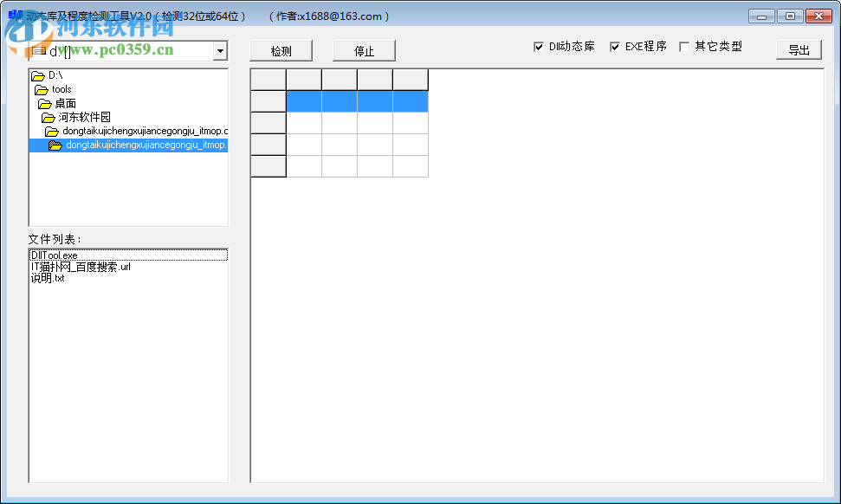Click the application icon in title bar
The width and height of the screenshot is (841, 504).
click(x=15, y=16)
